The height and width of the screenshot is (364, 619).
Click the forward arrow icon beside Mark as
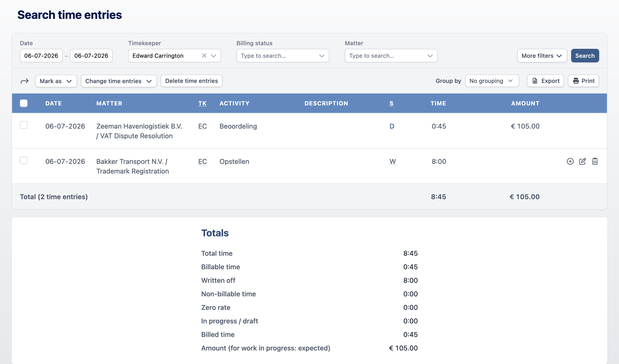[x=25, y=81]
